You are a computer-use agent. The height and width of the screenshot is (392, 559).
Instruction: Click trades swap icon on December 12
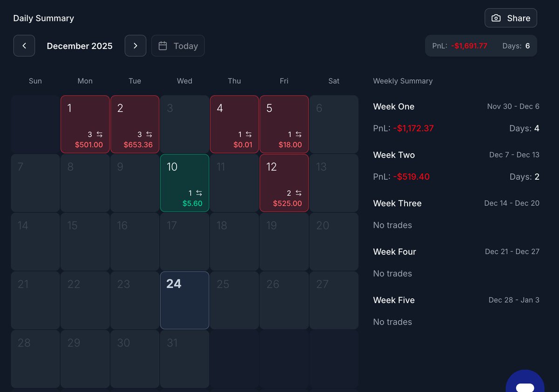[x=299, y=193]
